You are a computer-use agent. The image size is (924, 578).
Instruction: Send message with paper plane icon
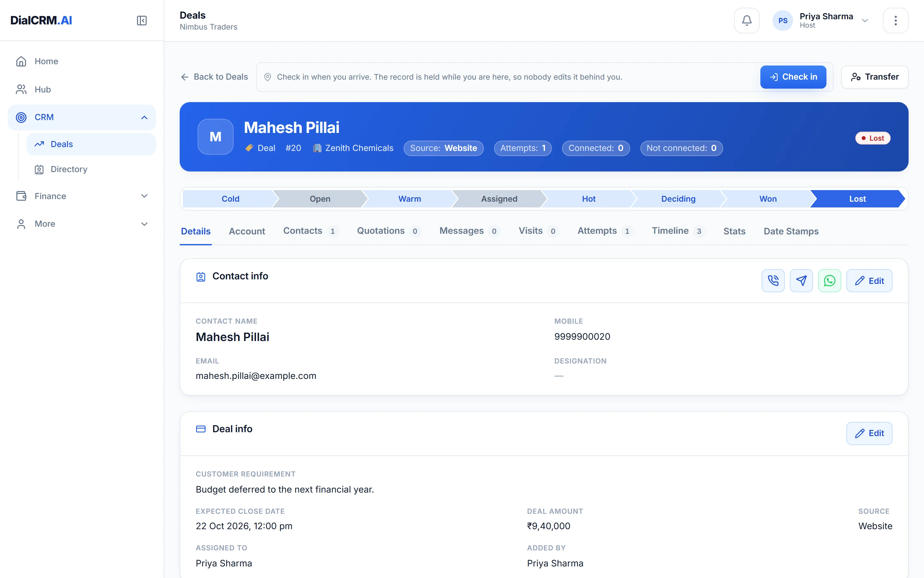click(x=801, y=281)
